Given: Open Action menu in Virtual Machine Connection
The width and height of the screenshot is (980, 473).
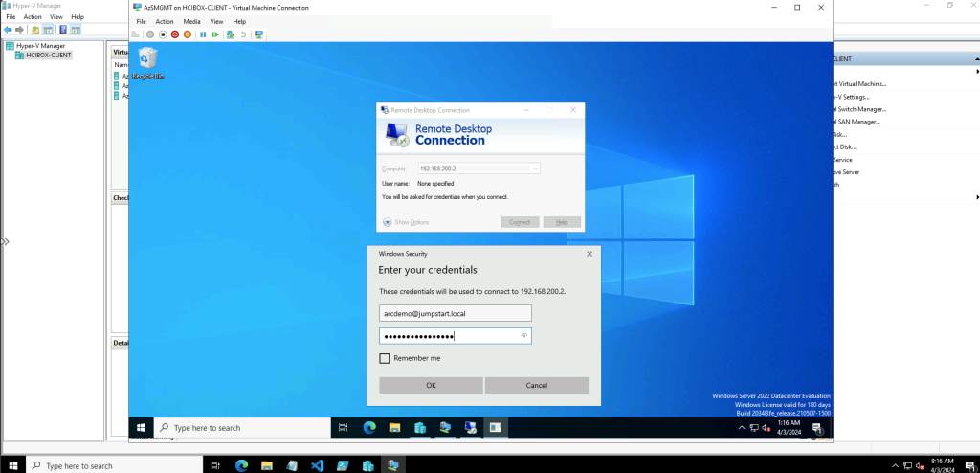Looking at the screenshot, I should (165, 21).
